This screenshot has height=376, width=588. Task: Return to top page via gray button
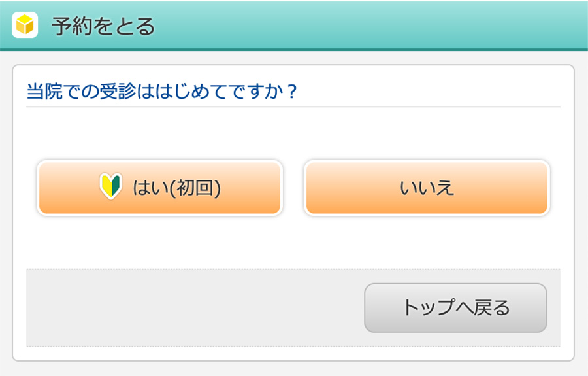point(455,308)
